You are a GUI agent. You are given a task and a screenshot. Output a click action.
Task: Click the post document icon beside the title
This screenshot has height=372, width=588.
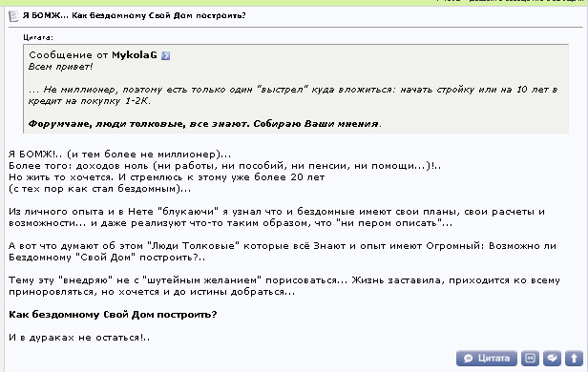[13, 16]
